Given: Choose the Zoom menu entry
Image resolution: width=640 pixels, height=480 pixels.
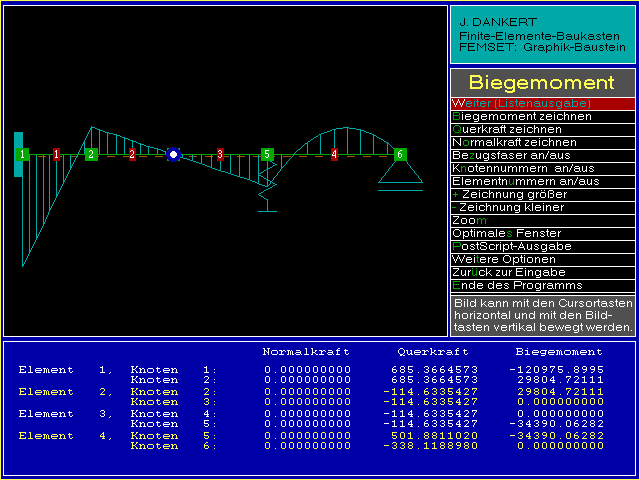Looking at the screenshot, I should pos(542,220).
